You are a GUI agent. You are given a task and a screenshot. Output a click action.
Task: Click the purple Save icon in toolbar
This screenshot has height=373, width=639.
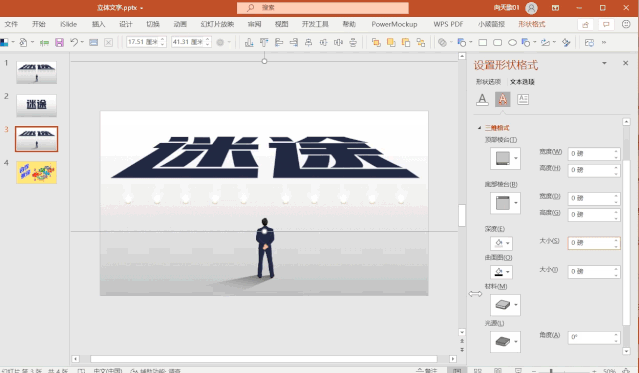[59, 42]
